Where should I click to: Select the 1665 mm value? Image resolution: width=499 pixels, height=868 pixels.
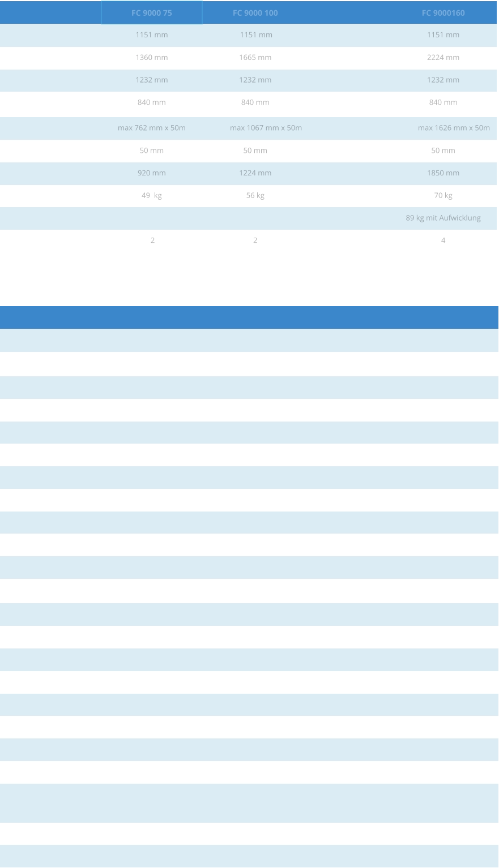255,57
